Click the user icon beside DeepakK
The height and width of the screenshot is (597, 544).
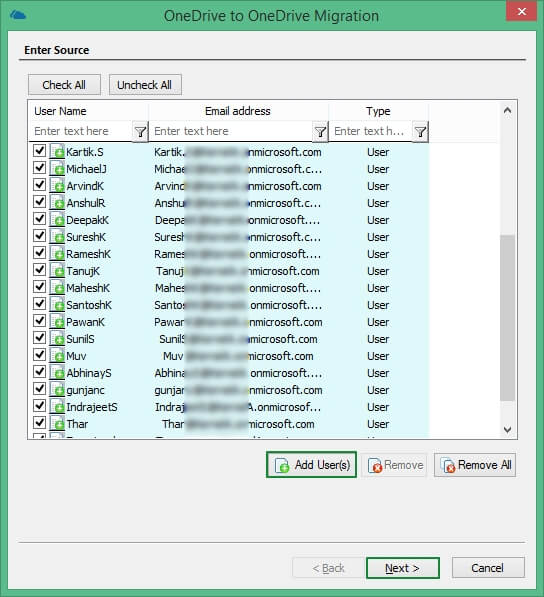[x=57, y=220]
